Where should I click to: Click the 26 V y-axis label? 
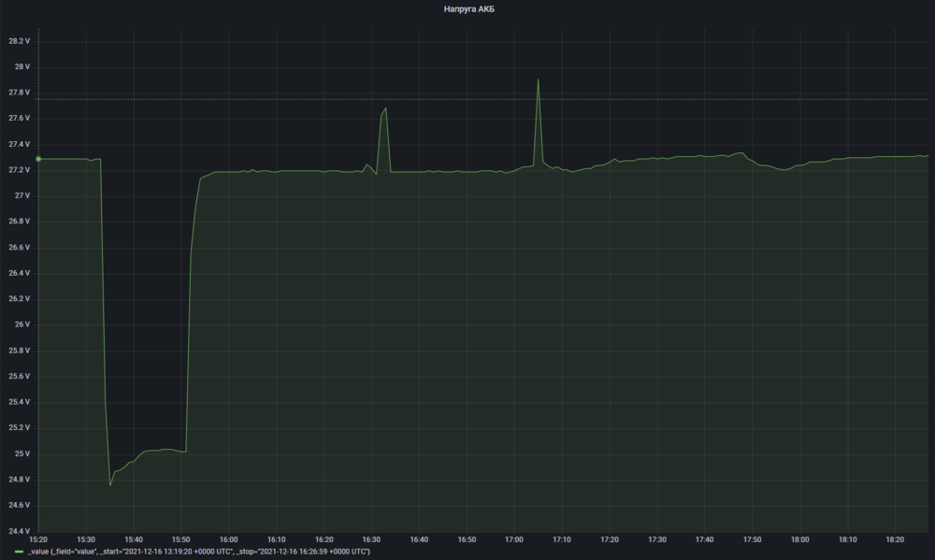coord(22,324)
